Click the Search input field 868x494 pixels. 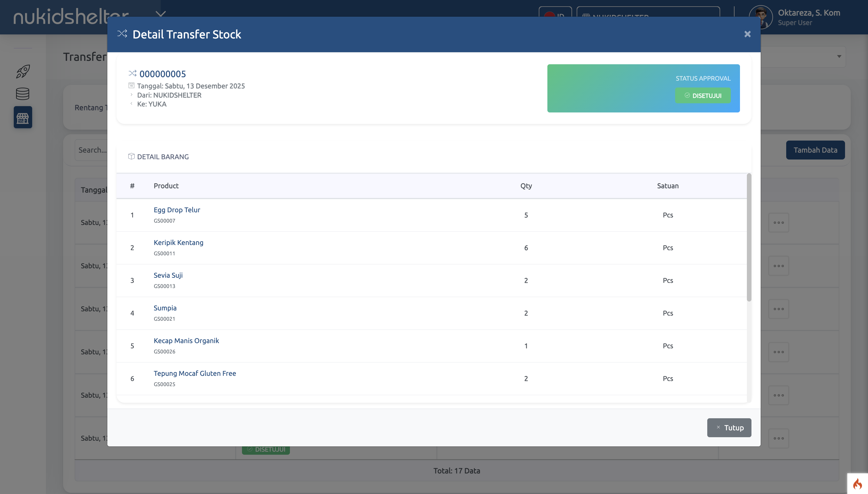tap(92, 150)
